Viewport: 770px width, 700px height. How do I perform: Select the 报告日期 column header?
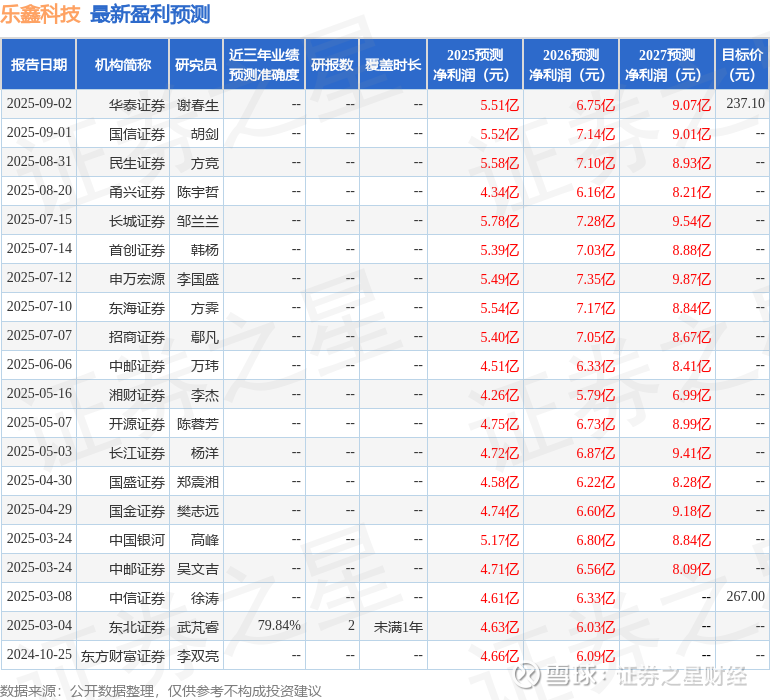[39, 64]
